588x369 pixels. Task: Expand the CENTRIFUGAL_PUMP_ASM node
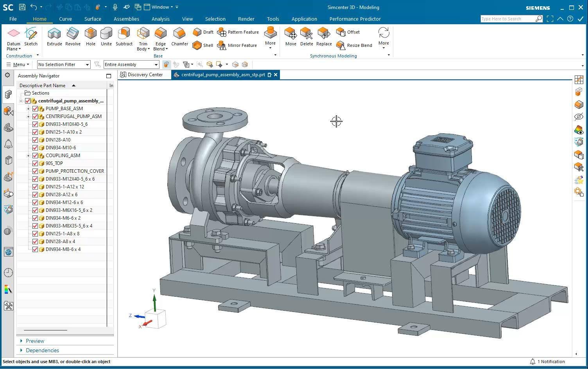28,116
